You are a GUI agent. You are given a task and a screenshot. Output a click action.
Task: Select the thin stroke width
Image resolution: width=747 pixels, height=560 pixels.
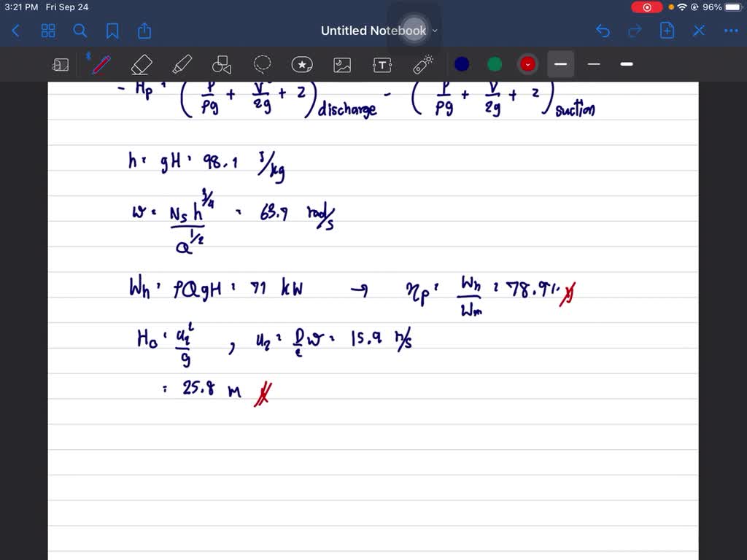click(x=593, y=64)
